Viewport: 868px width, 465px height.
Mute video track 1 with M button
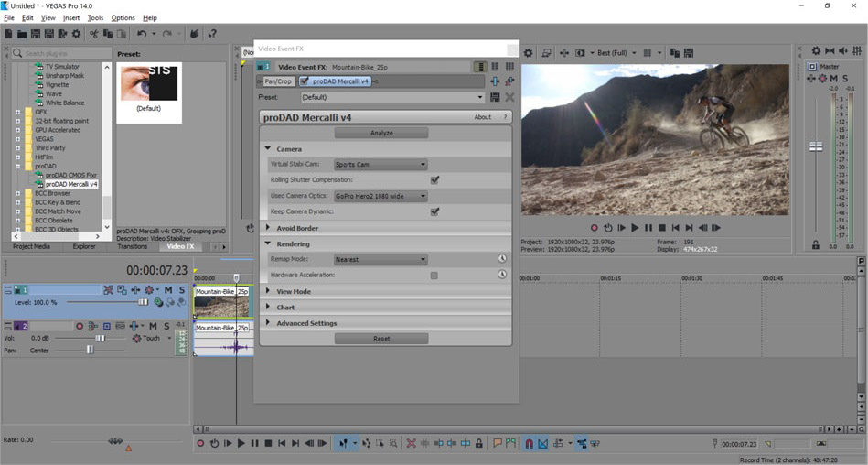coord(168,290)
